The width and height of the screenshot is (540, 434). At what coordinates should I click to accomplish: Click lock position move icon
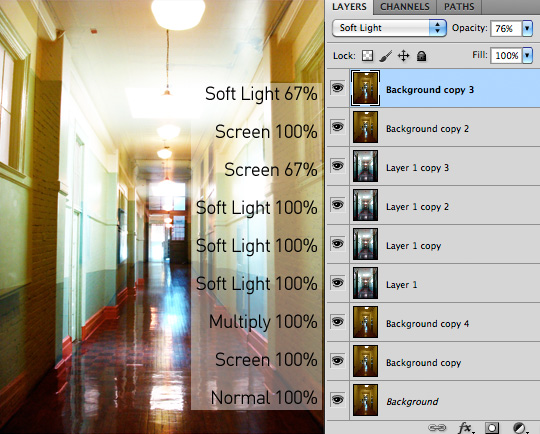point(403,56)
